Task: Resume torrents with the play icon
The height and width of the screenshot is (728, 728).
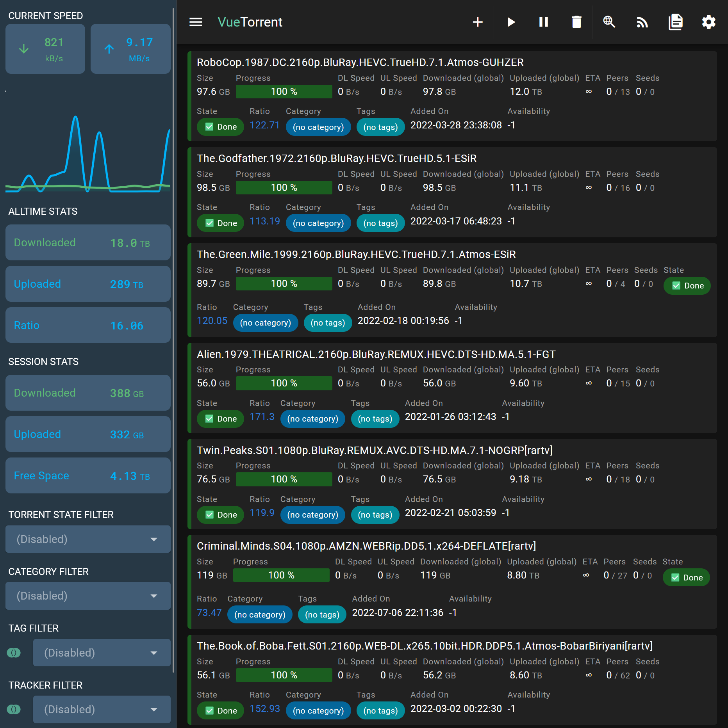Action: (x=511, y=22)
